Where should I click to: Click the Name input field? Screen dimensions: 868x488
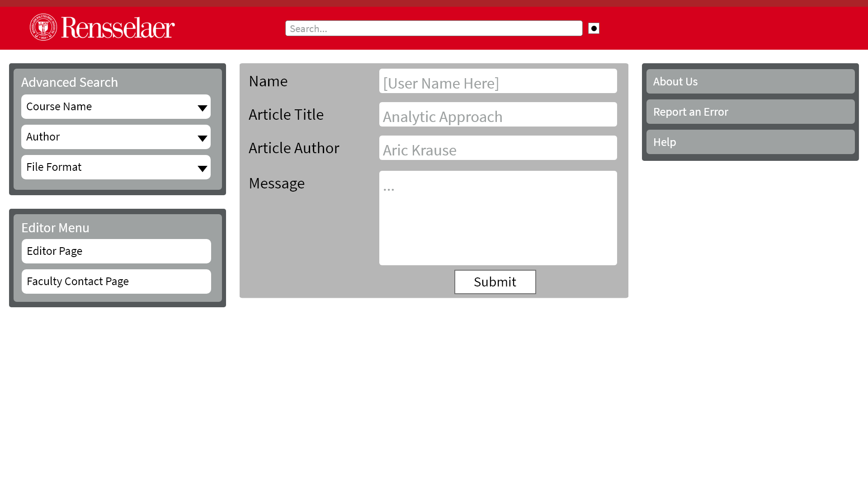coord(498,81)
